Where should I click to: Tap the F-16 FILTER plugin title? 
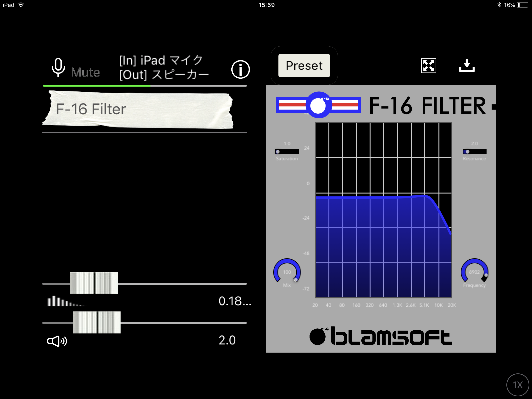tap(427, 105)
